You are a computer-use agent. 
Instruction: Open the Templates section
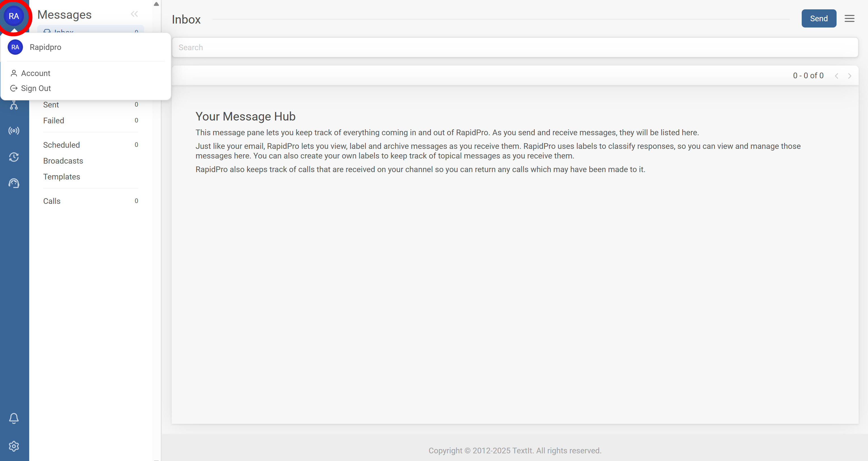point(62,176)
